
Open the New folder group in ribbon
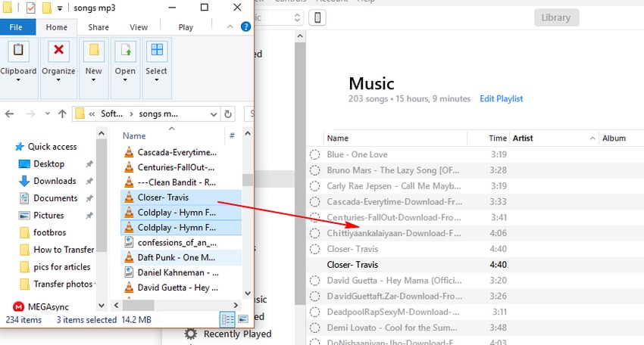[x=94, y=61]
